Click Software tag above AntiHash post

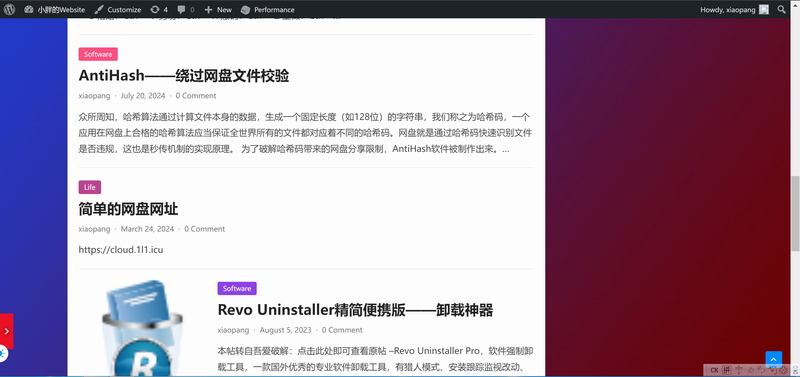pyautogui.click(x=98, y=54)
